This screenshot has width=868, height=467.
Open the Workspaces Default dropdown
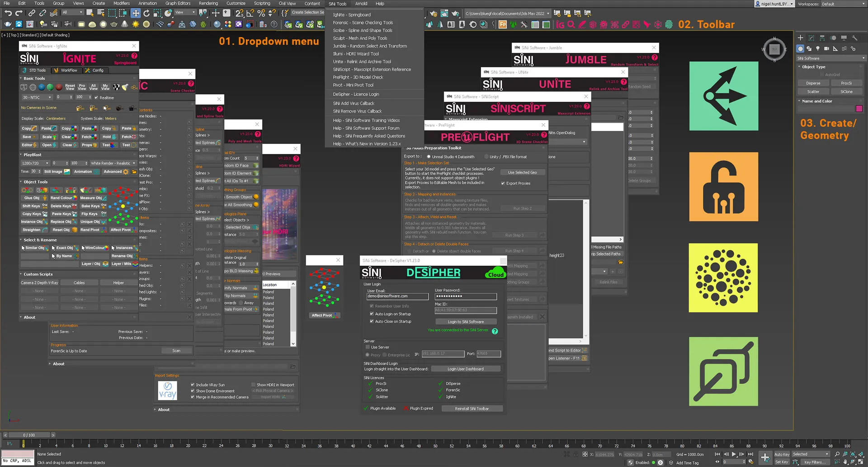pos(843,4)
